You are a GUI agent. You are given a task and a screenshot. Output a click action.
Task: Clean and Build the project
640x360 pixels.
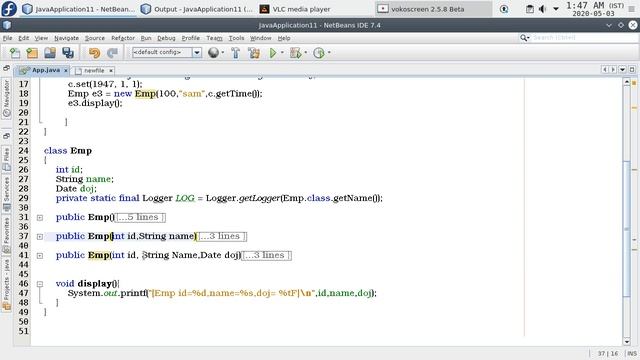pyautogui.click(x=254, y=53)
